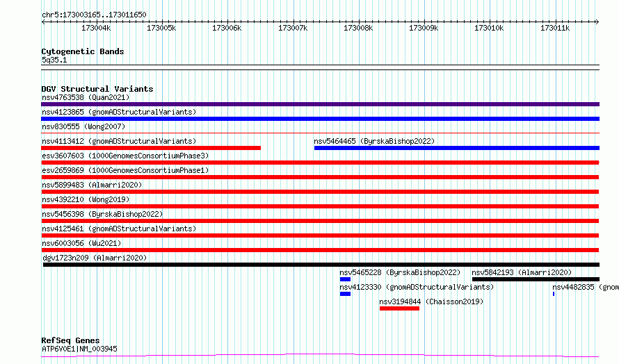This screenshot has width=619, height=364.
Task: Select the 173011k ruler position label
Action: [554, 28]
